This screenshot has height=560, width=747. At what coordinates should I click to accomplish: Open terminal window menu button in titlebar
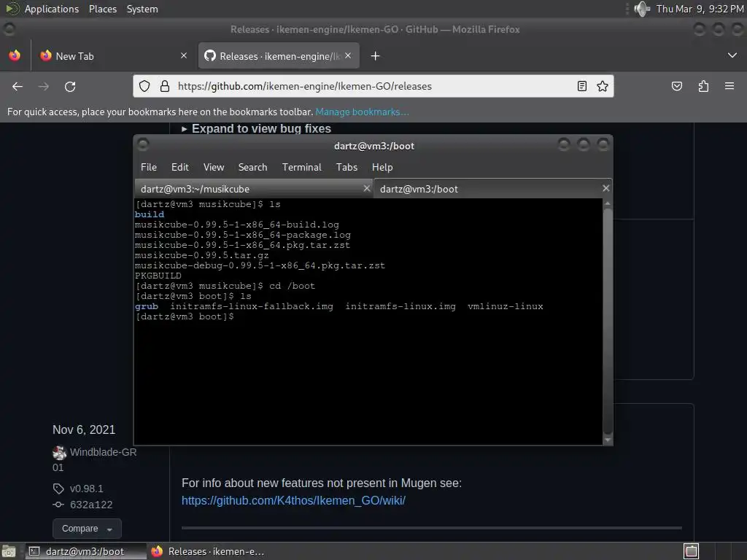[x=144, y=144]
